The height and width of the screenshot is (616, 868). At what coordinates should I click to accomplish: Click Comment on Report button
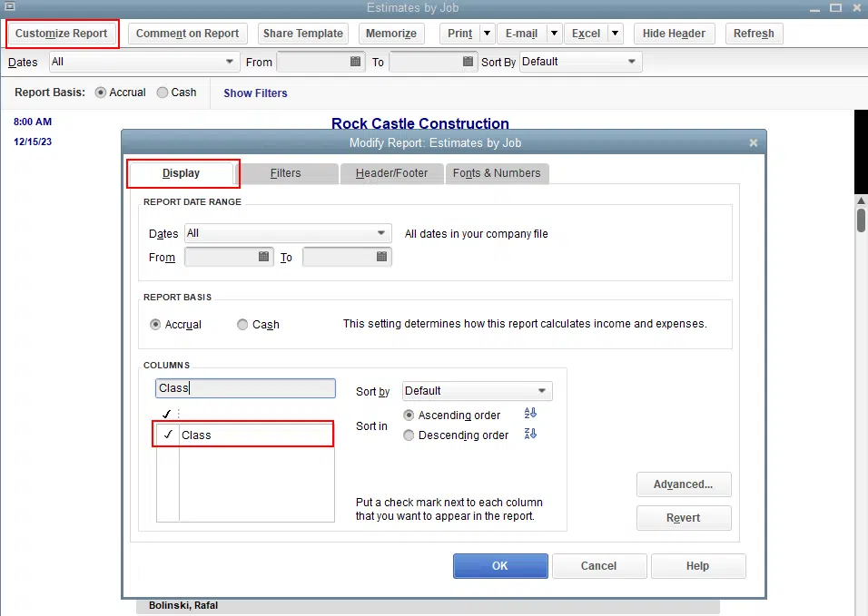(x=188, y=34)
